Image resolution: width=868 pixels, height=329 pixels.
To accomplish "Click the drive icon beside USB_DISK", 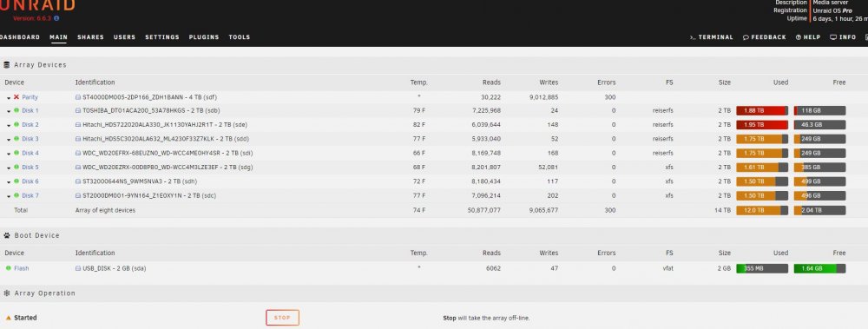I will point(78,268).
